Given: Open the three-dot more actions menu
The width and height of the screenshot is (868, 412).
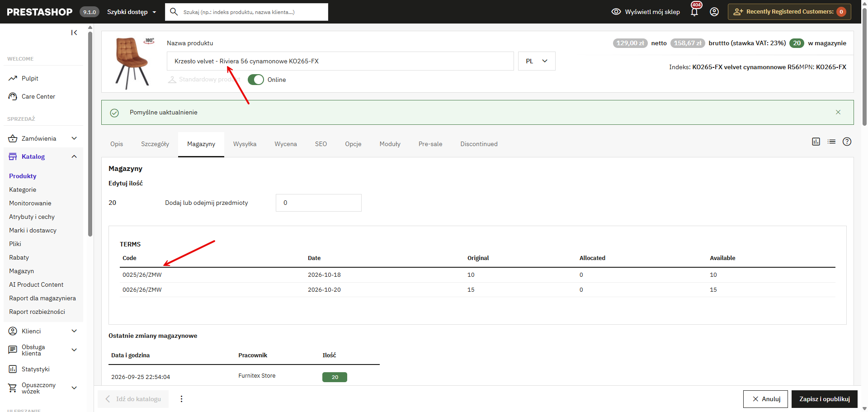Looking at the screenshot, I should pos(181,399).
